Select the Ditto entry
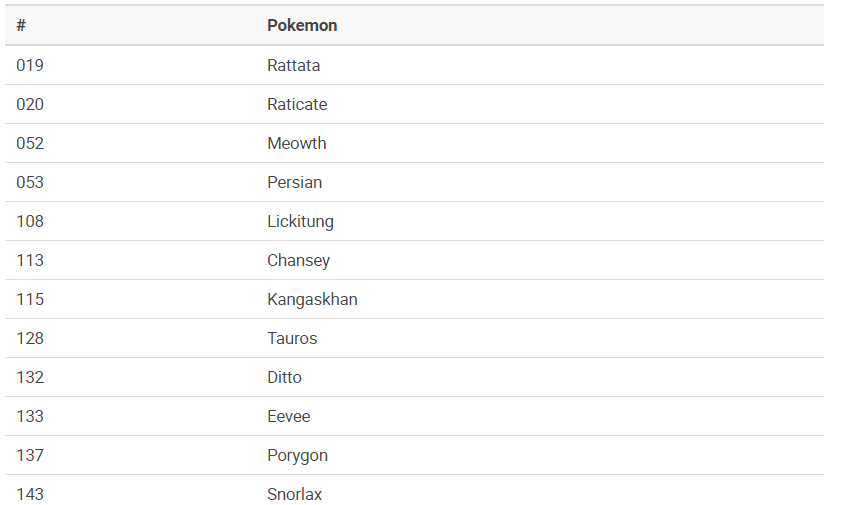841x505 pixels. (284, 377)
